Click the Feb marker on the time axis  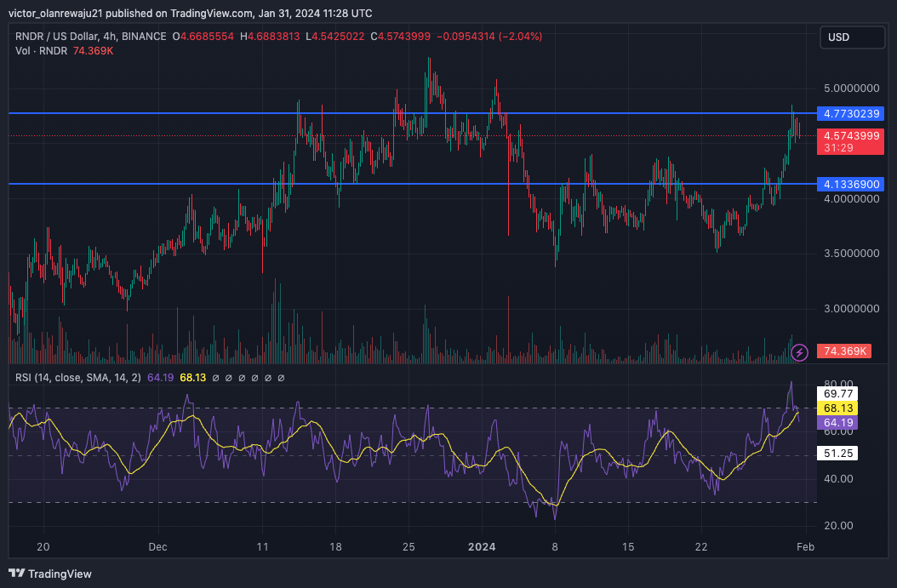(x=805, y=547)
